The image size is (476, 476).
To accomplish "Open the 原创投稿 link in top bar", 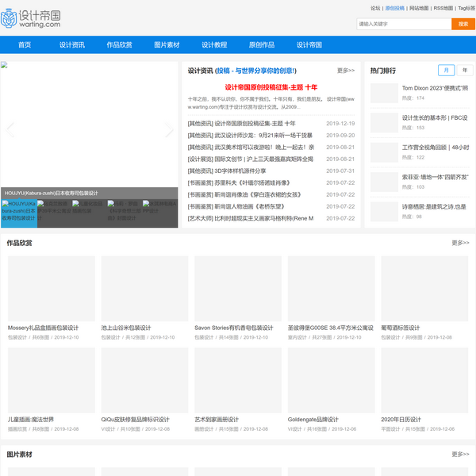I will (x=394, y=8).
